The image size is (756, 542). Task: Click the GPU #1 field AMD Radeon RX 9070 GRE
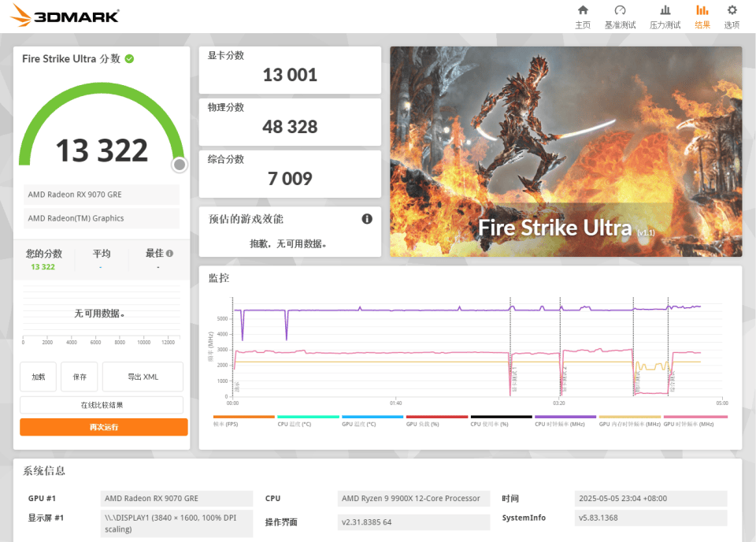176,499
